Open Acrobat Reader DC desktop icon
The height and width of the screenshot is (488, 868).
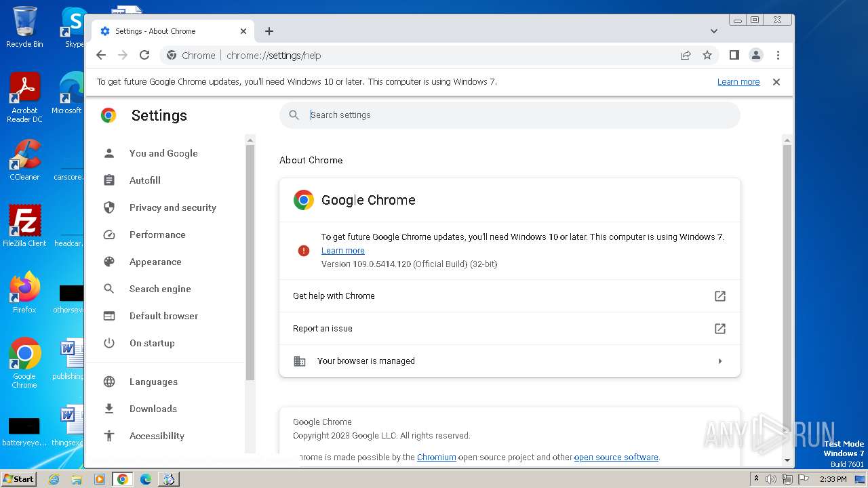click(24, 98)
